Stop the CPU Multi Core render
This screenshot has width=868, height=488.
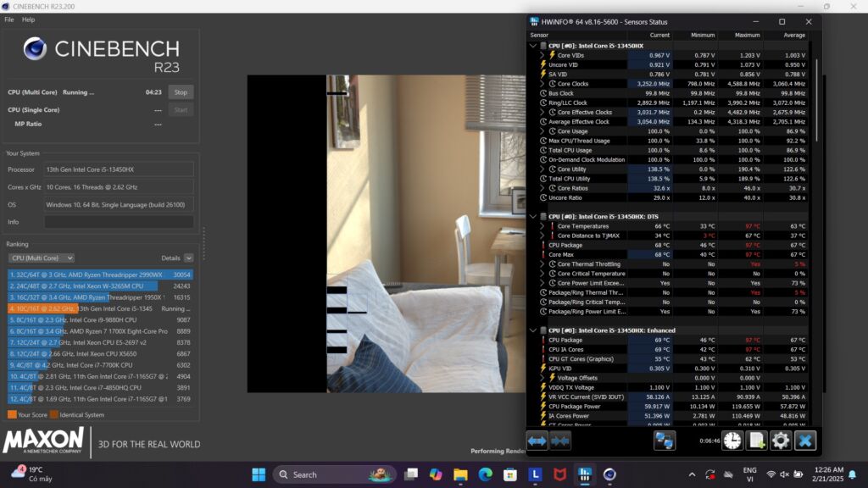[x=181, y=92]
